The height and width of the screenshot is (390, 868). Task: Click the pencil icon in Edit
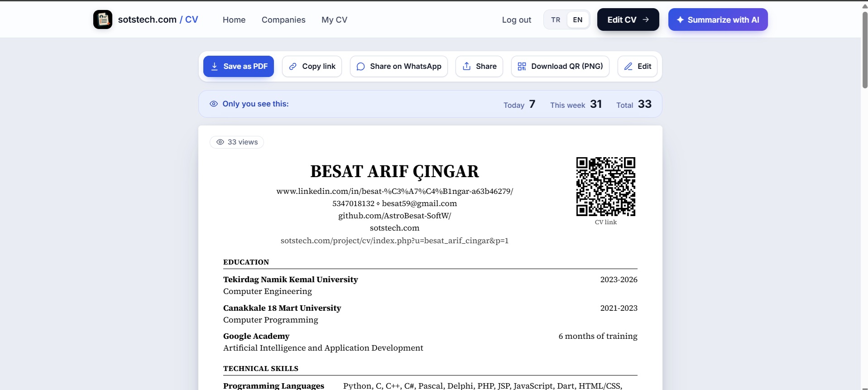(628, 66)
